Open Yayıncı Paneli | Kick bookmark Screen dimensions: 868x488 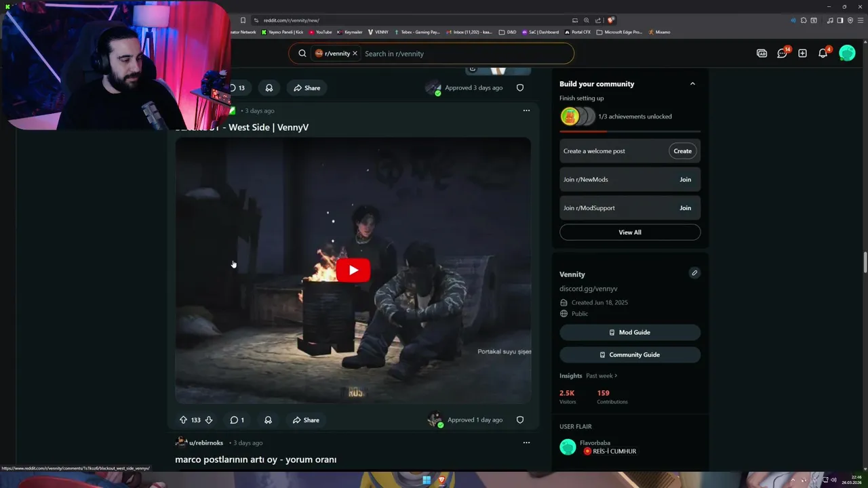(281, 32)
